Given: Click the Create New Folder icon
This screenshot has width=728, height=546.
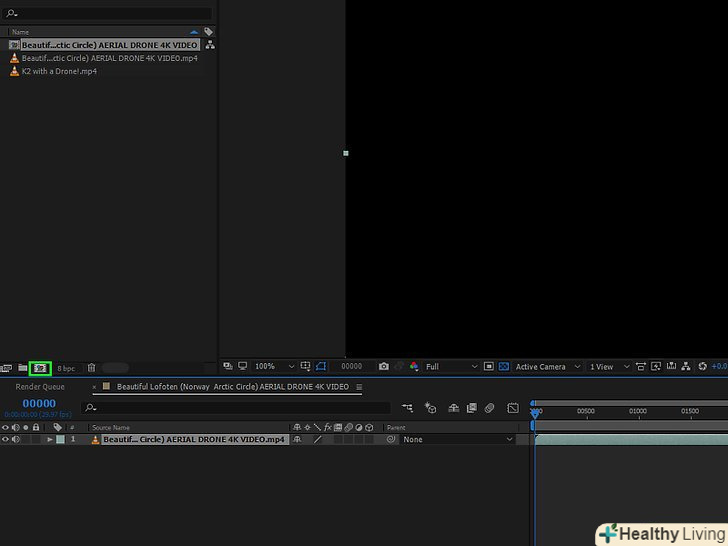Looking at the screenshot, I should [x=23, y=368].
